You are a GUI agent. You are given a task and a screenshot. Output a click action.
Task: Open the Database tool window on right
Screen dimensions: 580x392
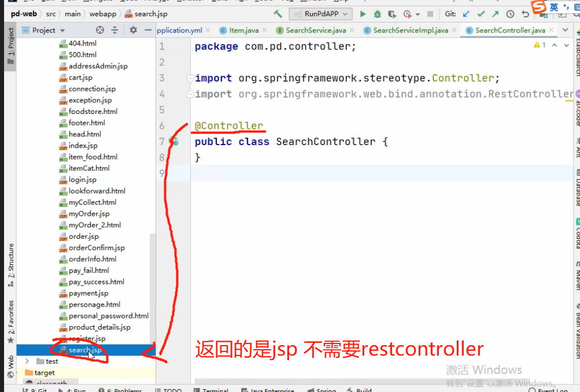point(578,188)
